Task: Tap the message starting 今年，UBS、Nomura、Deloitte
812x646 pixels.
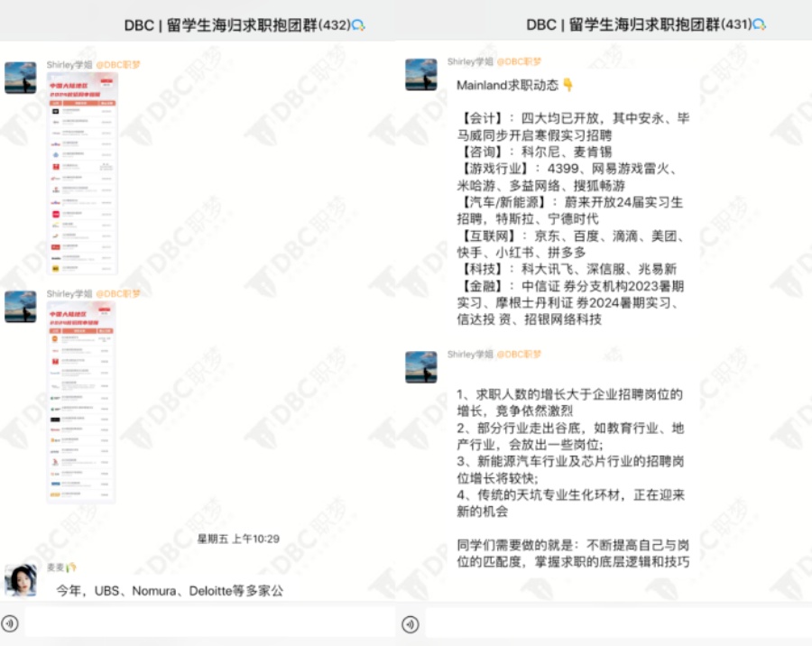Action: (x=170, y=591)
